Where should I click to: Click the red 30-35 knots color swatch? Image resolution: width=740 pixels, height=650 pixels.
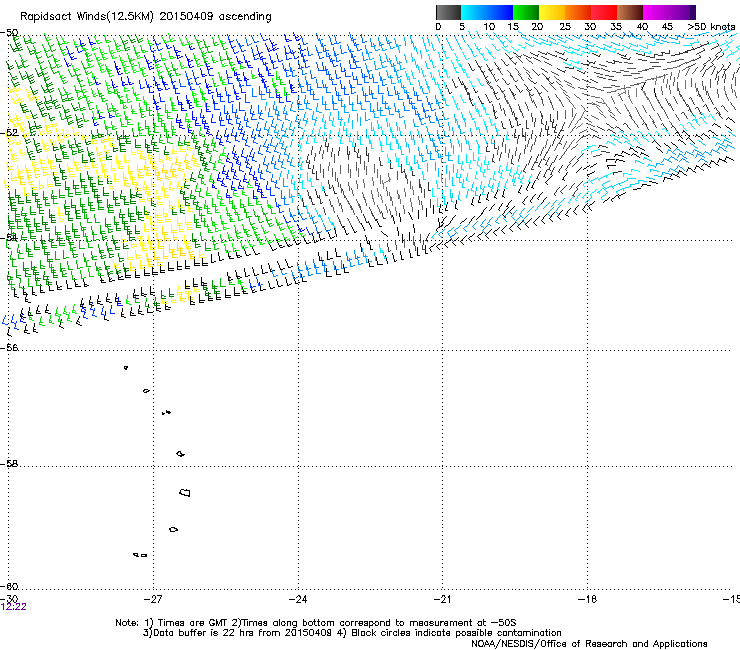pos(604,12)
